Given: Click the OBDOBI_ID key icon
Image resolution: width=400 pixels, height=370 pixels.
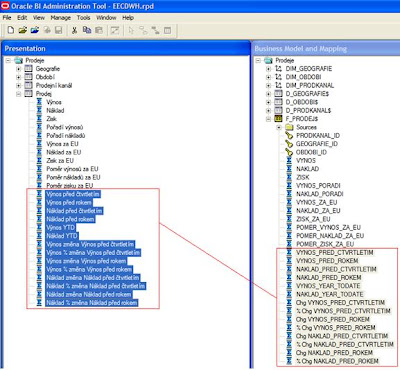Looking at the screenshot, I should tap(289, 152).
